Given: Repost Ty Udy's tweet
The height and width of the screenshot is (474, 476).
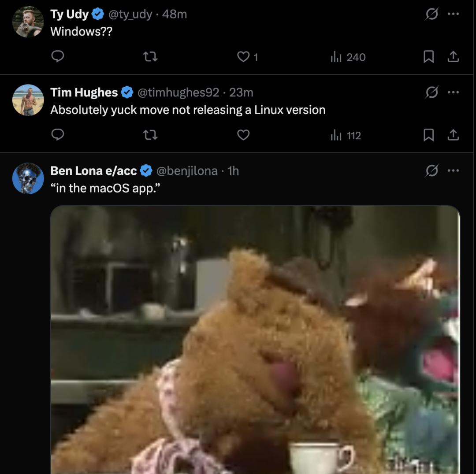Looking at the screenshot, I should click(151, 57).
